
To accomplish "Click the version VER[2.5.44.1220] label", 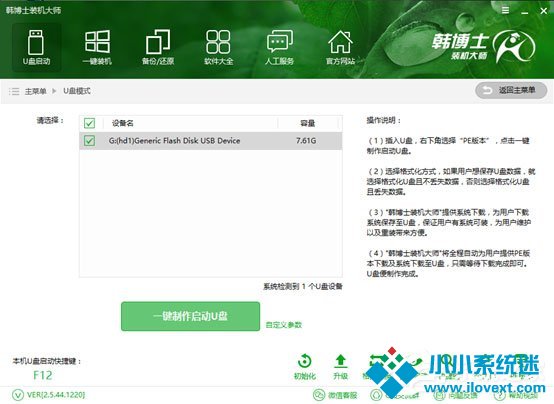I will [56, 394].
